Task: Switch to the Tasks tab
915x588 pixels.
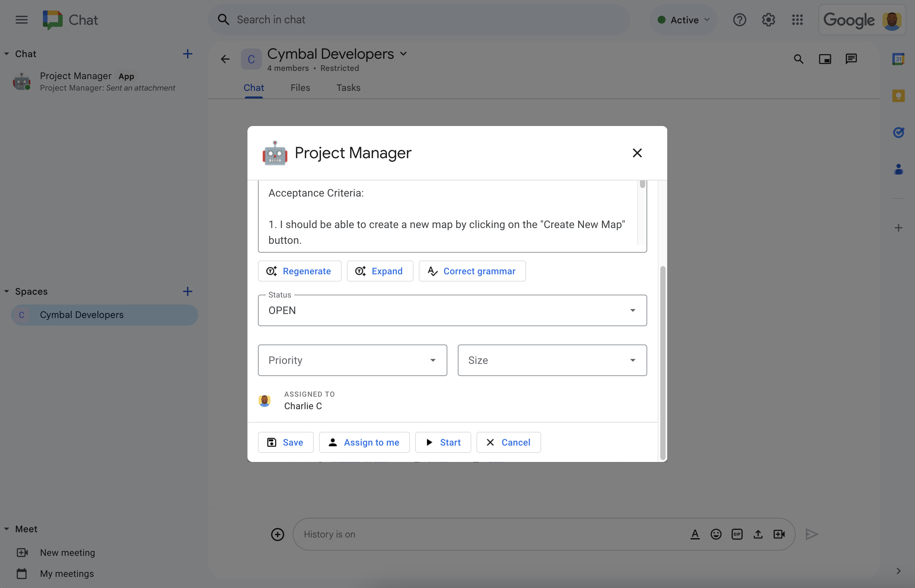Action: coord(348,87)
